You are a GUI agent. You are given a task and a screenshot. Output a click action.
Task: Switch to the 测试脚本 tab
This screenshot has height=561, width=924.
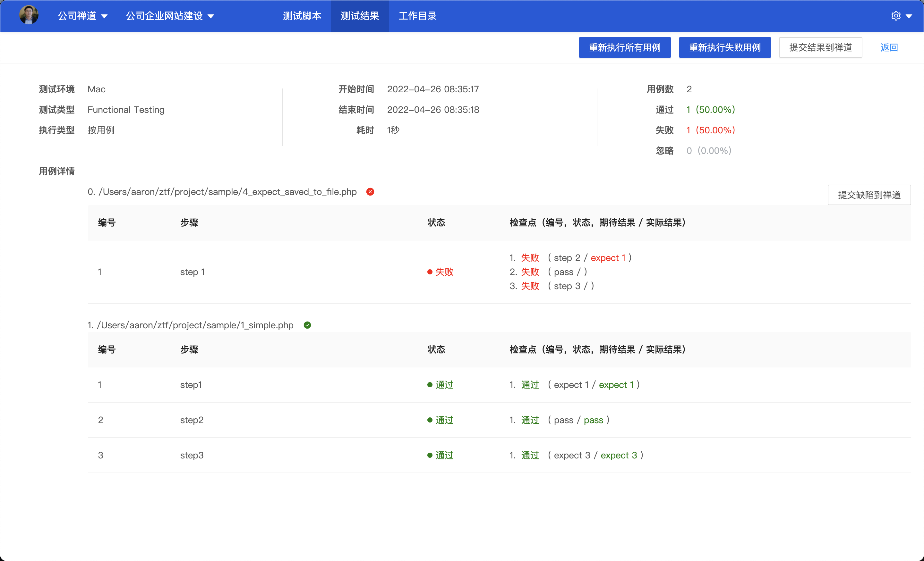[302, 16]
